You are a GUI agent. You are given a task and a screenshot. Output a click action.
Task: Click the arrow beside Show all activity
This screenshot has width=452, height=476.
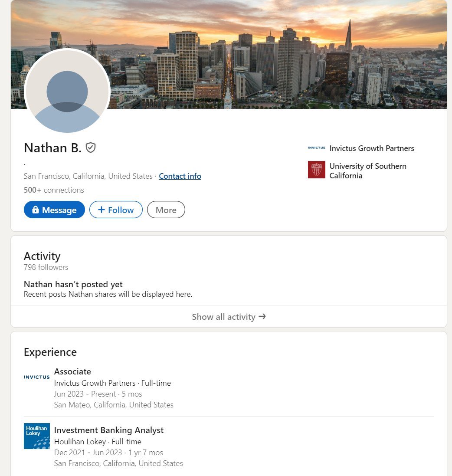tap(262, 317)
